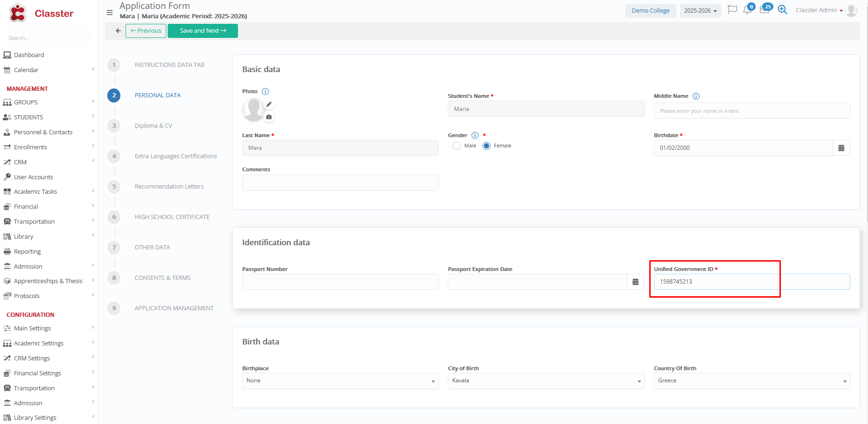Viewport: 868px width, 424px height.
Task: Select the Female gender option
Action: (x=487, y=146)
